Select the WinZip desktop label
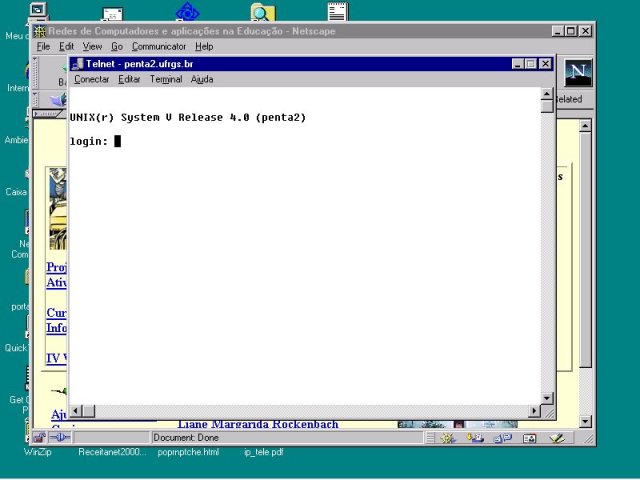The height and width of the screenshot is (480, 640). pyautogui.click(x=38, y=452)
